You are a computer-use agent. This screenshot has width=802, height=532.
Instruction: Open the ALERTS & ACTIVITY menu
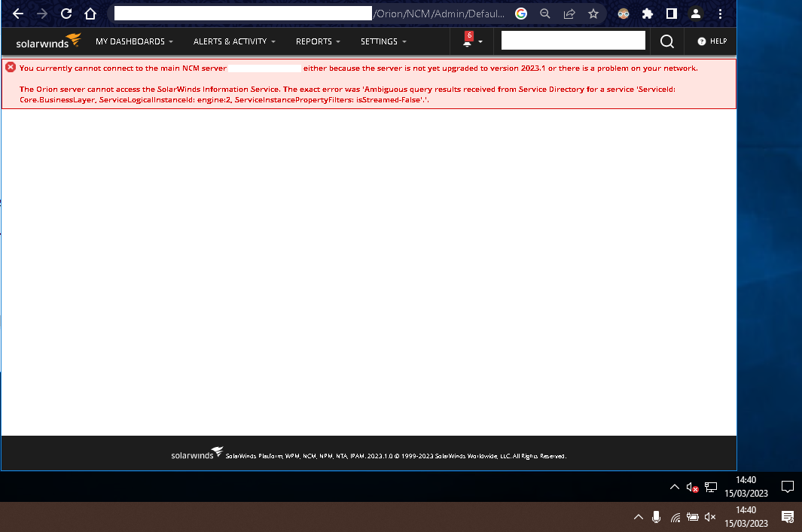[x=234, y=41]
